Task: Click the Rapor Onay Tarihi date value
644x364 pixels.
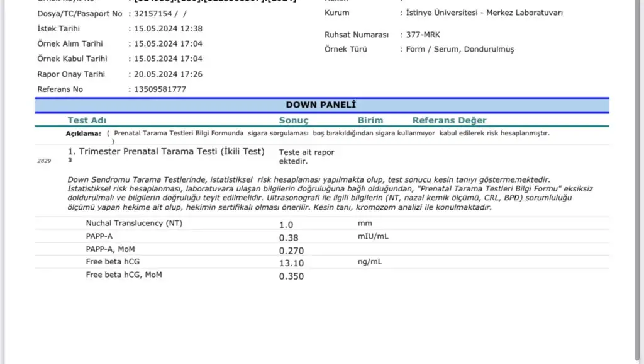Action: point(168,74)
